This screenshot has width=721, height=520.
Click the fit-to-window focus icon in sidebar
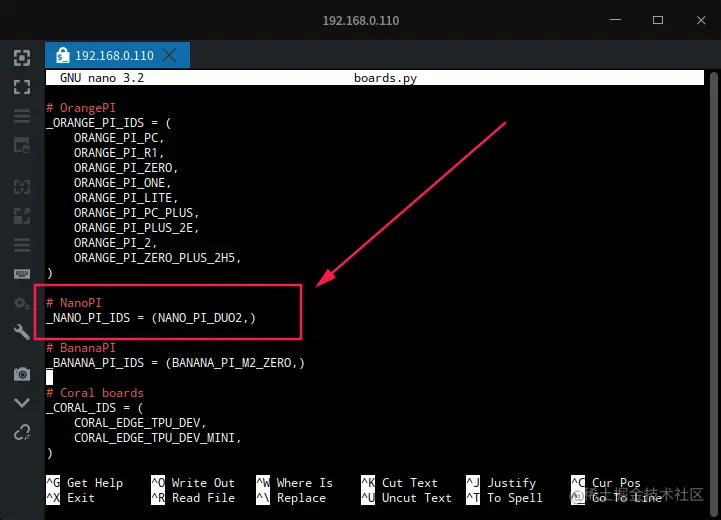[x=22, y=58]
